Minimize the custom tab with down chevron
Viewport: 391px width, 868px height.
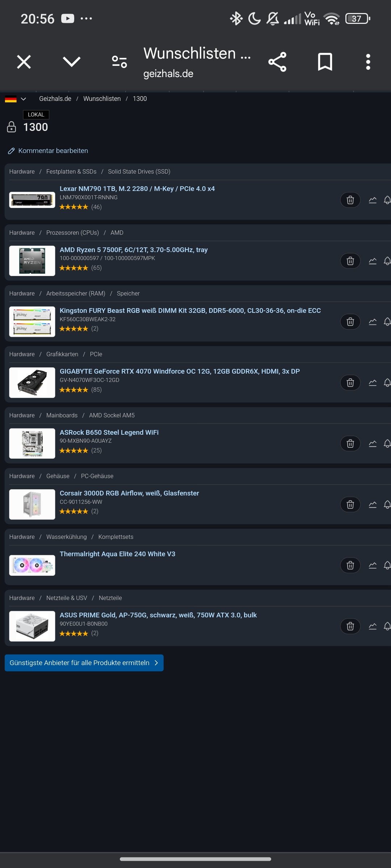(72, 62)
